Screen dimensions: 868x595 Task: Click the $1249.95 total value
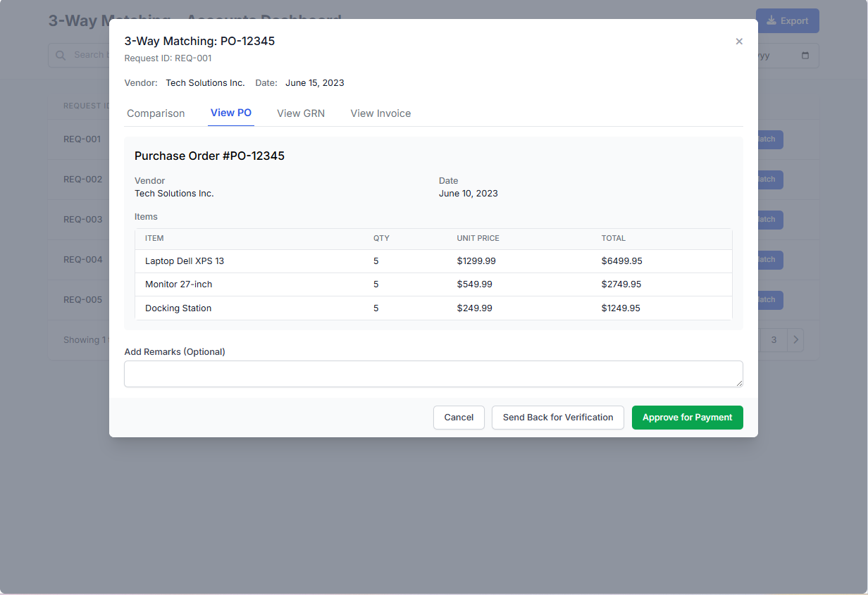[x=621, y=308]
